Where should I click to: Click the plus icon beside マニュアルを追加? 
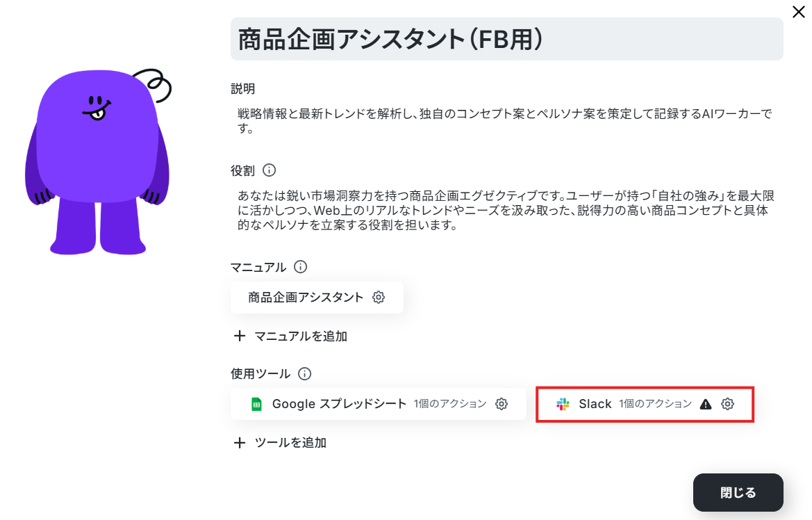[239, 336]
